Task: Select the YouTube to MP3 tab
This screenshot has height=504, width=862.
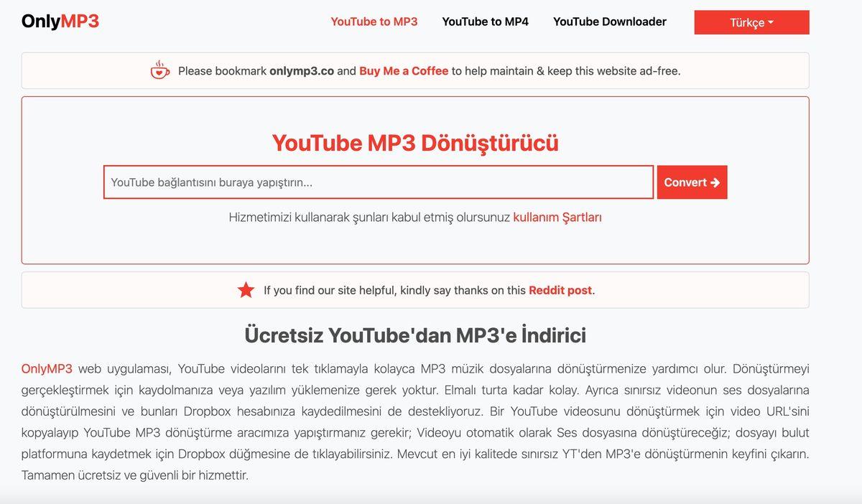Action: [374, 22]
